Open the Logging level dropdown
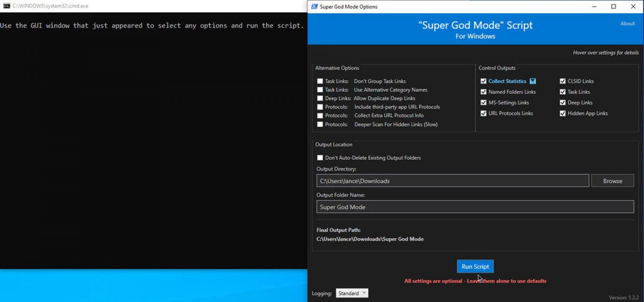The height and width of the screenshot is (302, 644). (x=352, y=293)
